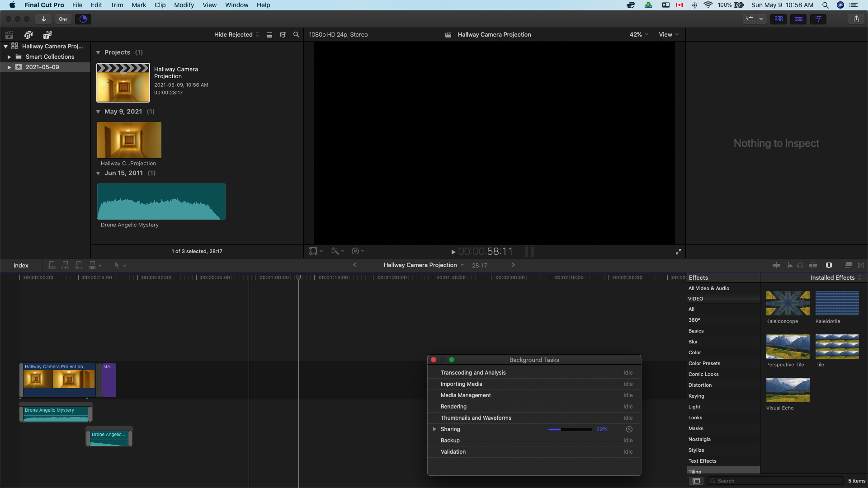Open the Window menu

(x=237, y=5)
